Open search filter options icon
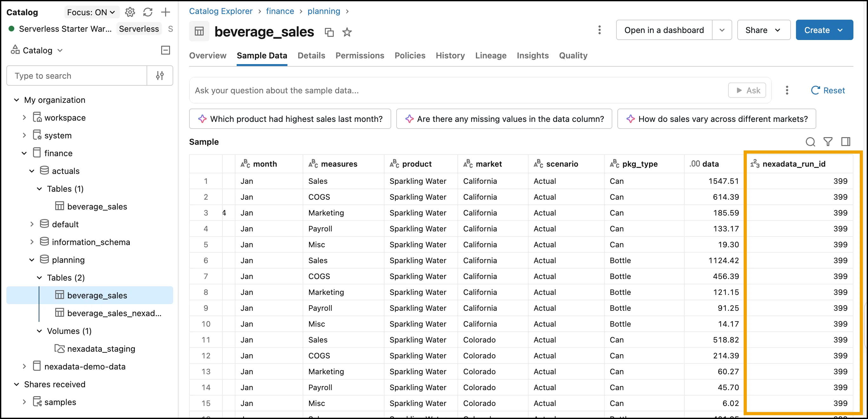Screen dimensions: 868x419 pos(160,76)
